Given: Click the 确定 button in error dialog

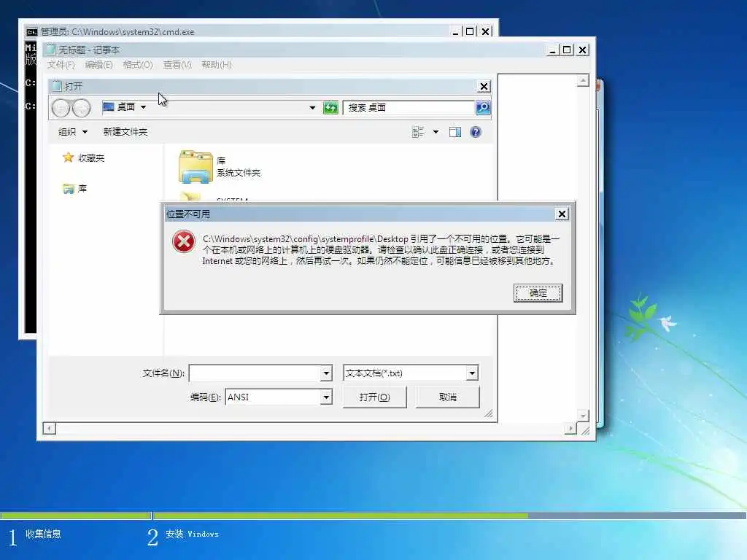Looking at the screenshot, I should [538, 293].
